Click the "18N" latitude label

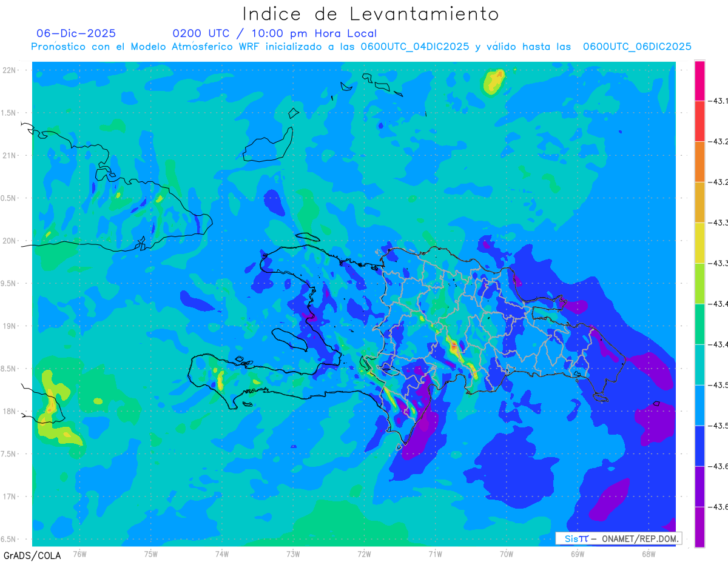click(10, 412)
